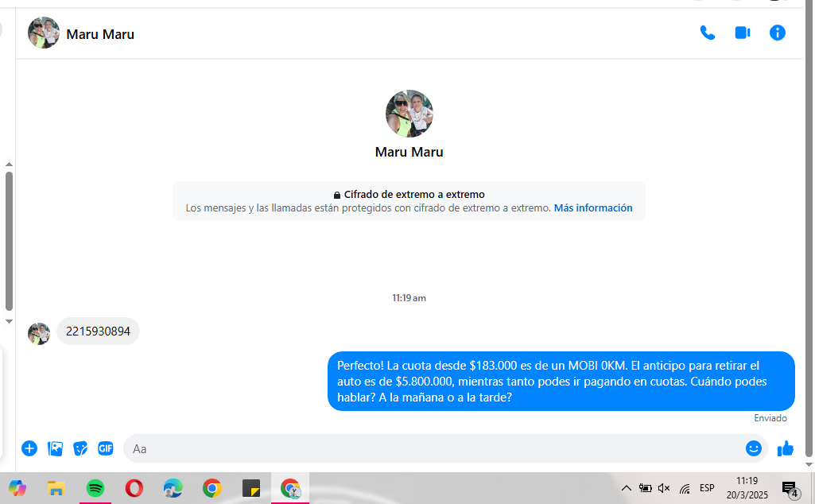Open Spotify from the taskbar
This screenshot has width=815, height=504.
click(x=95, y=488)
